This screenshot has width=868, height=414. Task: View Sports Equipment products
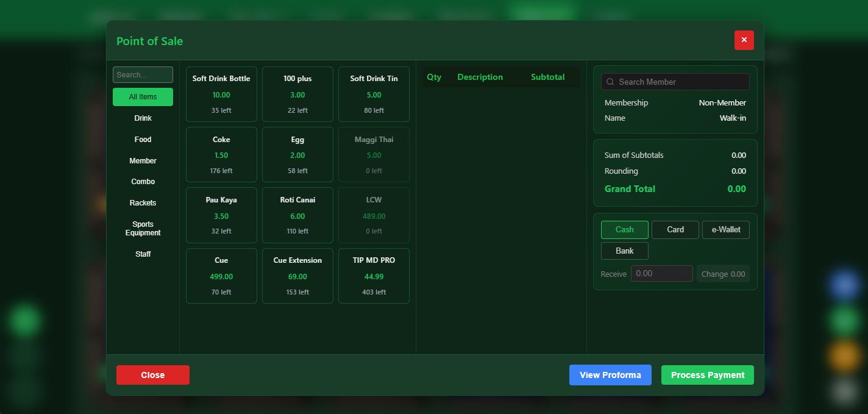[x=143, y=228]
